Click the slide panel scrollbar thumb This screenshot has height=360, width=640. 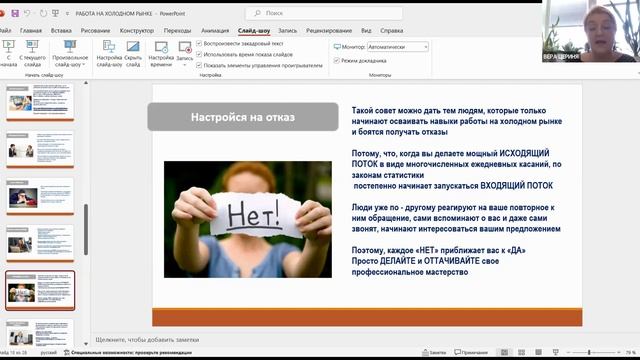tap(86, 230)
